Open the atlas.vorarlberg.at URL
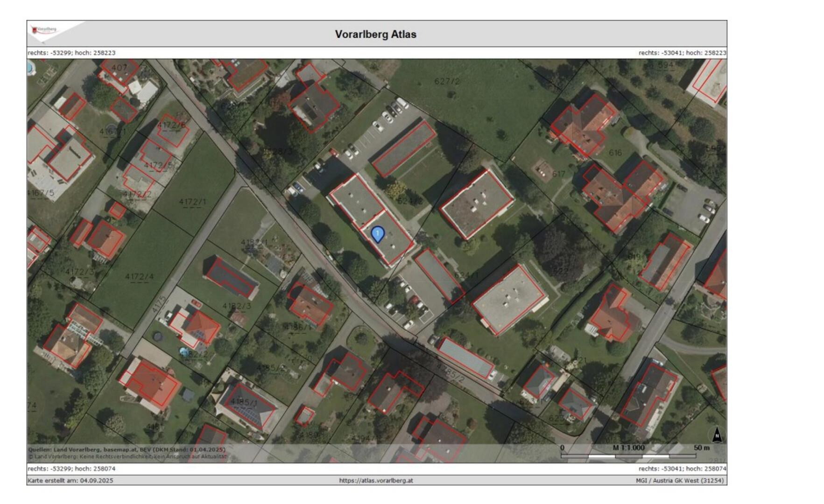The width and height of the screenshot is (824, 504). (x=376, y=480)
